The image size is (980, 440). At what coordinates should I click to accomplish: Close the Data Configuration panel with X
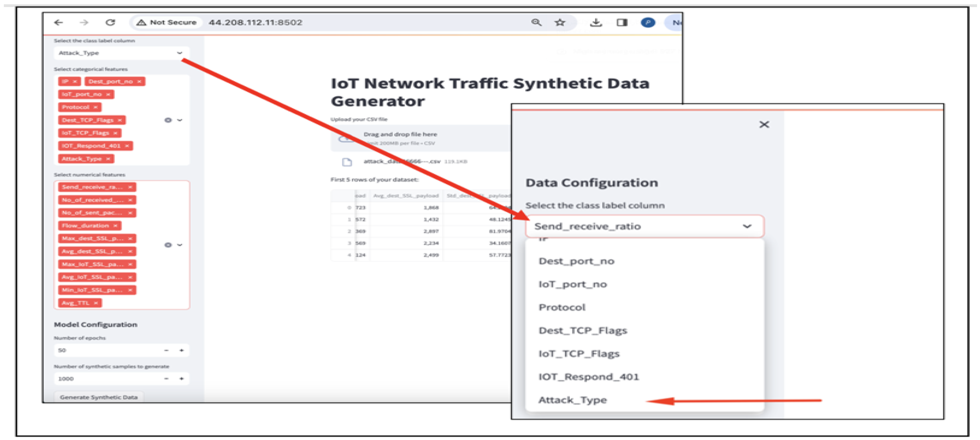764,125
